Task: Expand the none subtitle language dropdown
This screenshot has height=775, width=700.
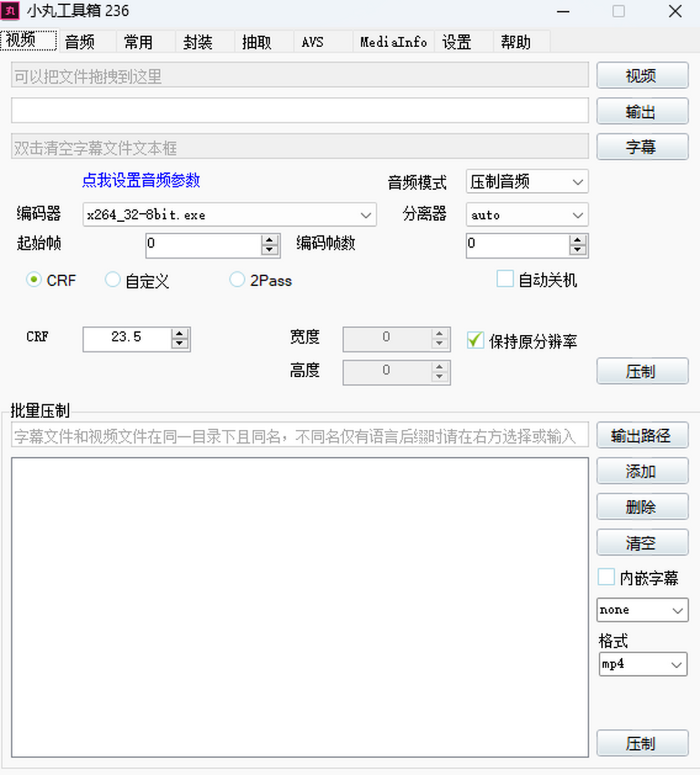Action: click(x=642, y=610)
